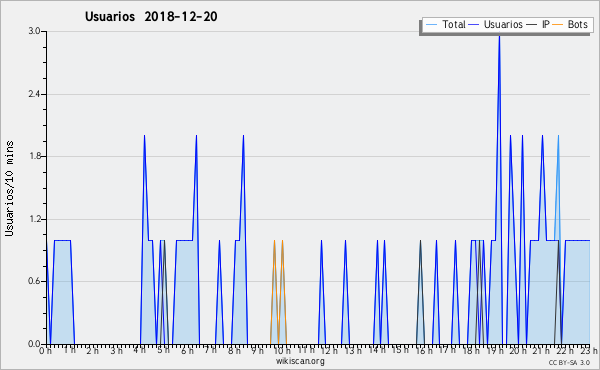
Task: Click the 0.0 y-axis value
Action: click(34, 344)
